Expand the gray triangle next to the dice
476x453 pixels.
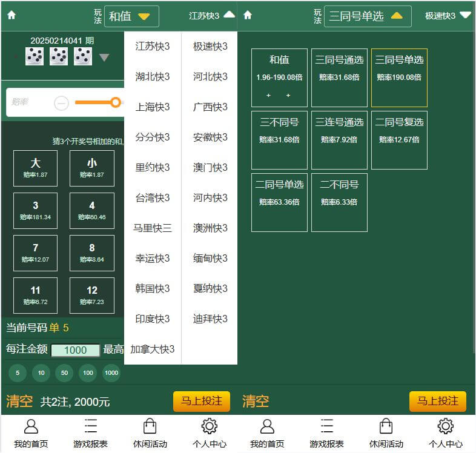point(104,58)
